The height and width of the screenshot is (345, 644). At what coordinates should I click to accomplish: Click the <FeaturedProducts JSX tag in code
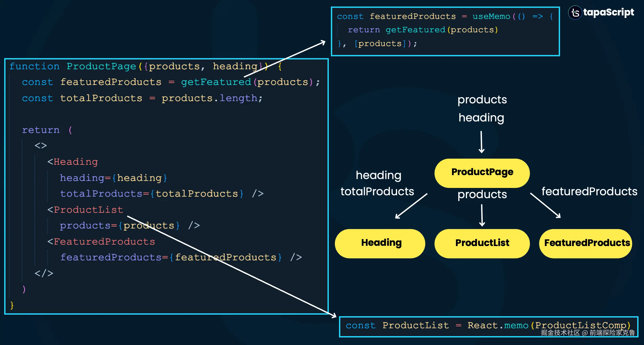tap(101, 242)
